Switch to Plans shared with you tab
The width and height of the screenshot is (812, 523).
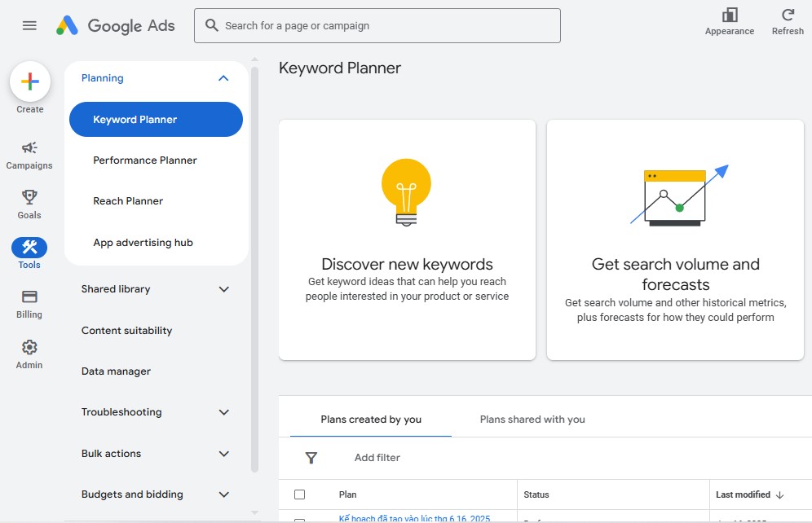532,420
